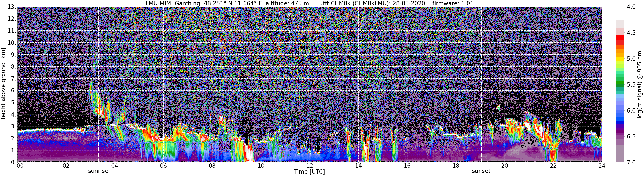Click the '-5.0' colorbar tick label
644x176 pixels.
tap(630, 59)
